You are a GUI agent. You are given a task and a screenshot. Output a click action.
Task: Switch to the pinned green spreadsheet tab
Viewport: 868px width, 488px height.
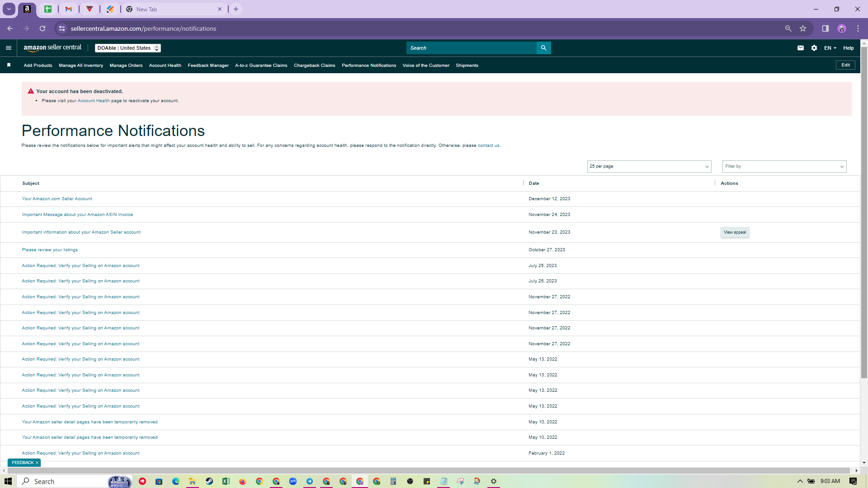48,9
